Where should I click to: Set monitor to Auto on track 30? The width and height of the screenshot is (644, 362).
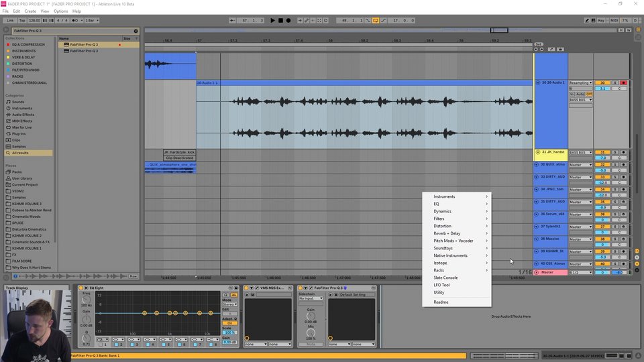(580, 94)
